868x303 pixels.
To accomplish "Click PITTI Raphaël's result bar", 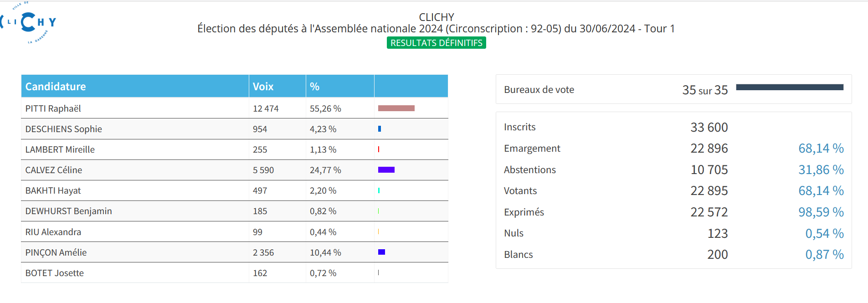I will (396, 108).
